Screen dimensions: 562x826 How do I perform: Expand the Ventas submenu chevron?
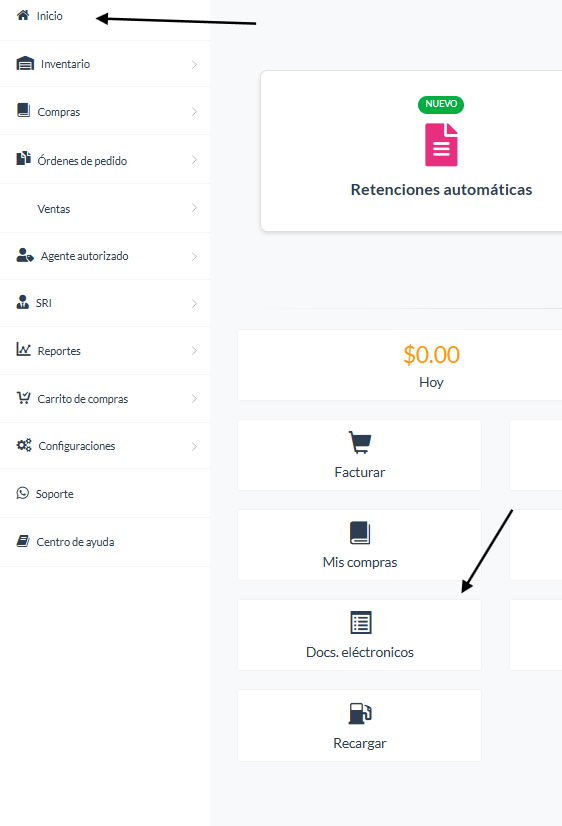(194, 208)
